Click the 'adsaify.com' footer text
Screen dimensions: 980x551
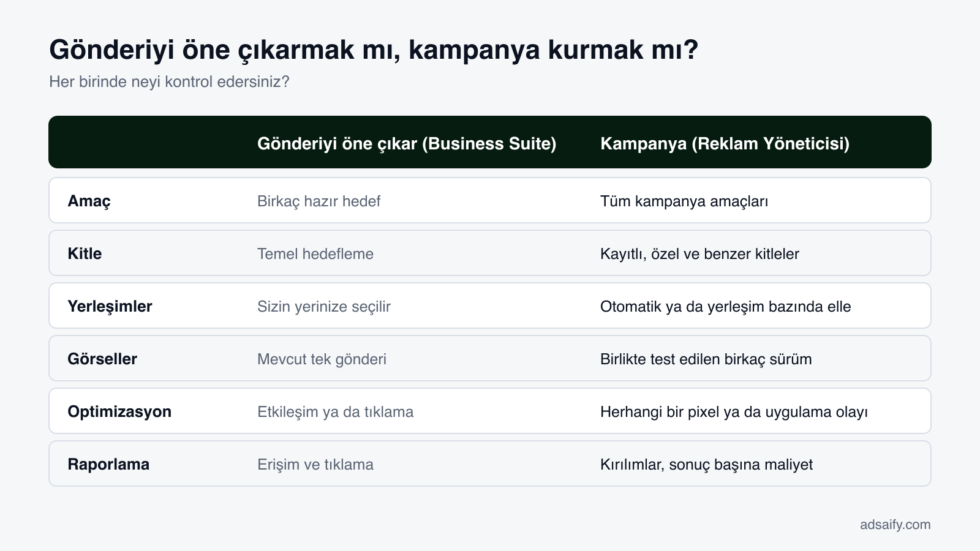[x=895, y=524]
